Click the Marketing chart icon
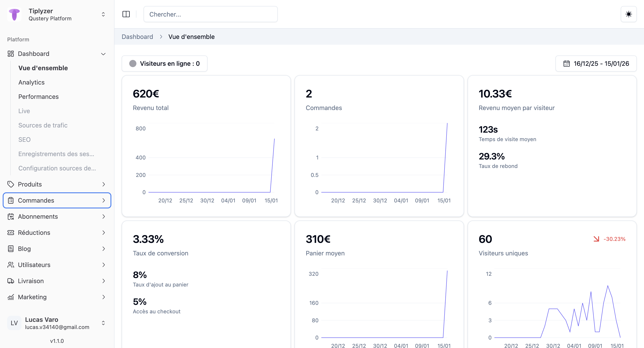This screenshot has height=348, width=644. (x=11, y=297)
